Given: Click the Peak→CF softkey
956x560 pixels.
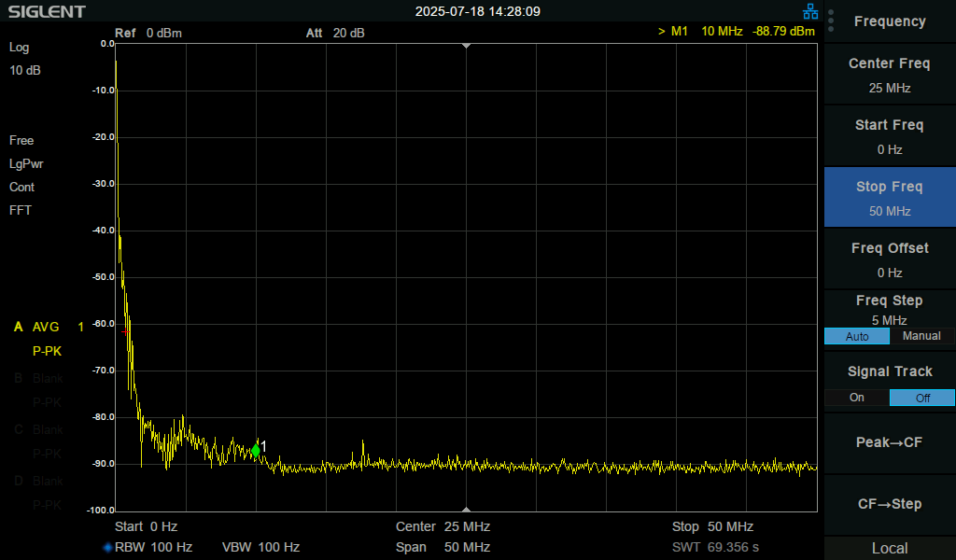Looking at the screenshot, I should point(890,443).
